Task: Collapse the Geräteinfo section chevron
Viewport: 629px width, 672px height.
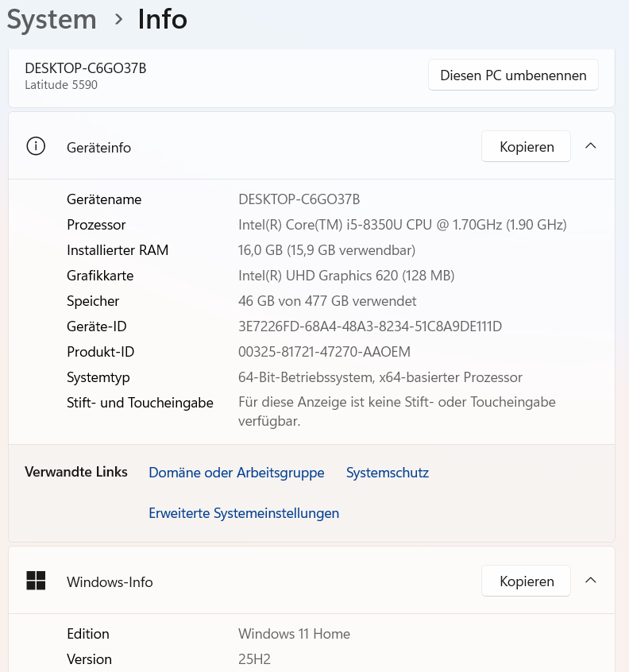Action: [590, 146]
